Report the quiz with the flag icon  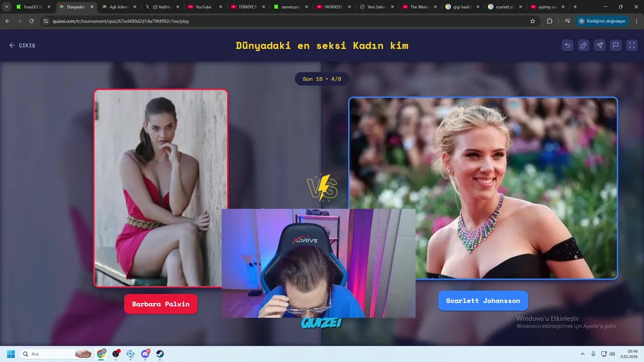[616, 45]
